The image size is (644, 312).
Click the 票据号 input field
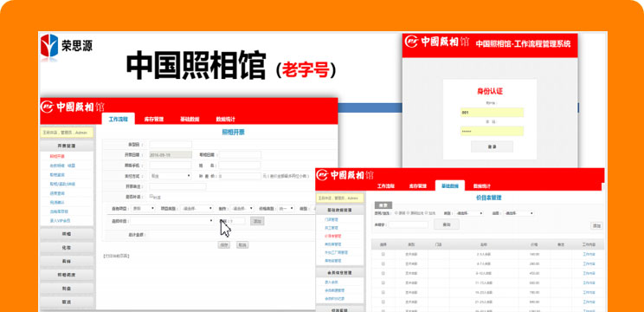pyautogui.click(x=171, y=145)
